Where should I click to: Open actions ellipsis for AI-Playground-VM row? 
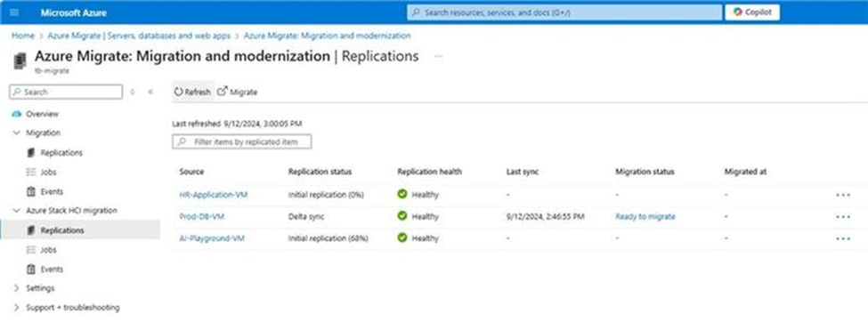click(843, 238)
